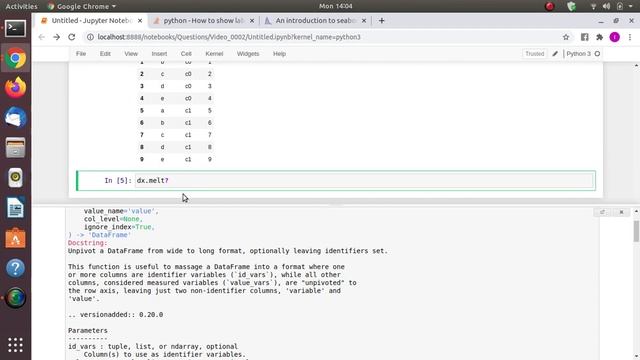Click the globe application dock icon
Viewport: 640px width, 360px height.
(15, 298)
